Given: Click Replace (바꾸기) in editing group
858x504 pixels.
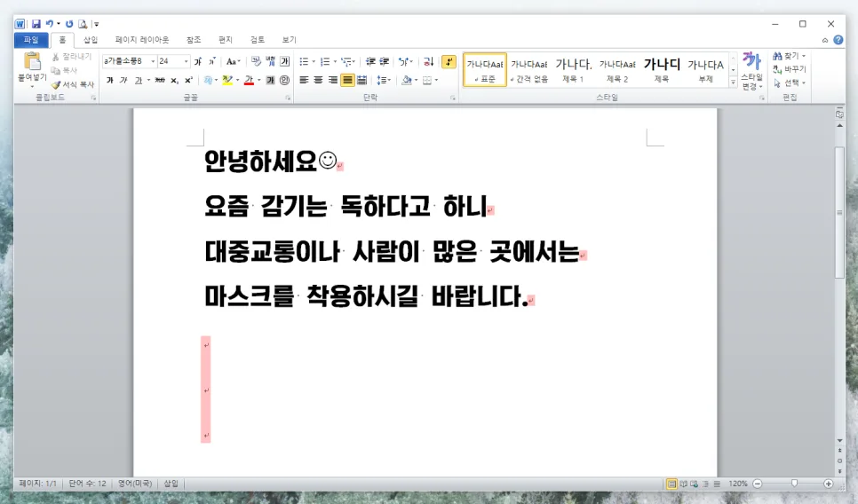Looking at the screenshot, I should coord(790,69).
